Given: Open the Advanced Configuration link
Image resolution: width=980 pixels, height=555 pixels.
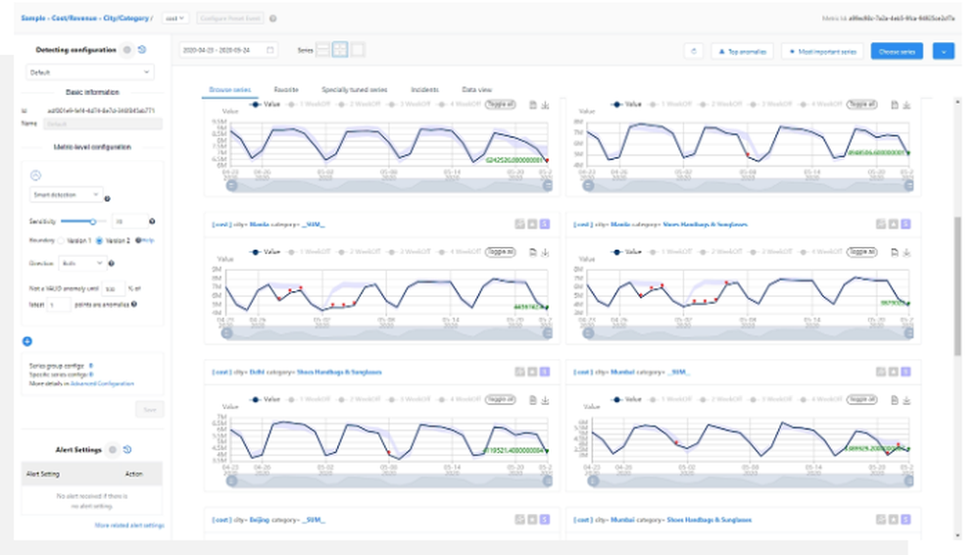Looking at the screenshot, I should point(102,383).
